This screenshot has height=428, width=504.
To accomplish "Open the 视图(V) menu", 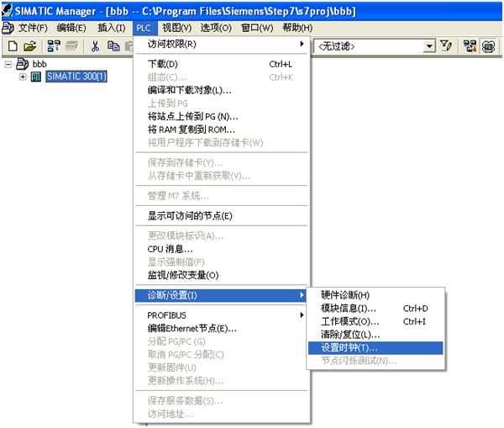I will tap(176, 28).
